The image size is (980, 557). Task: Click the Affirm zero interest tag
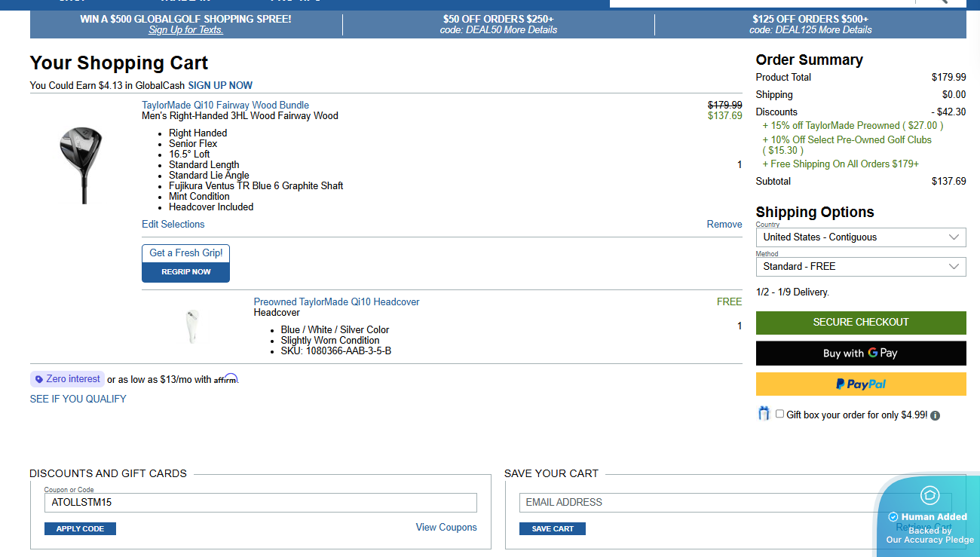[67, 379]
